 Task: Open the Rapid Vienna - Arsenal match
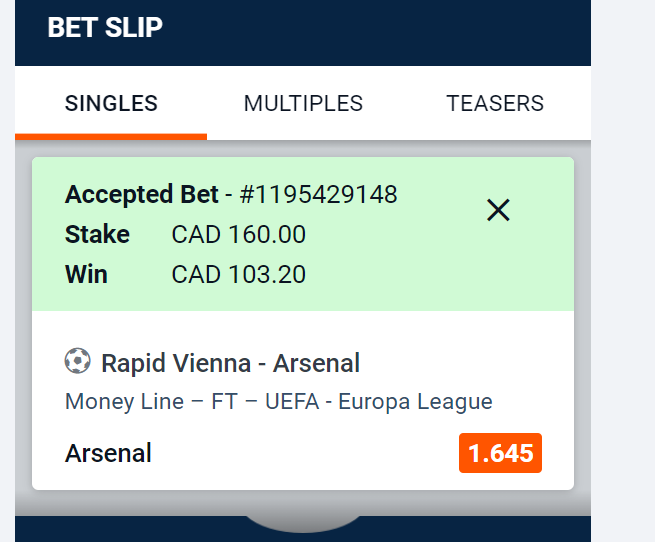[230, 363]
